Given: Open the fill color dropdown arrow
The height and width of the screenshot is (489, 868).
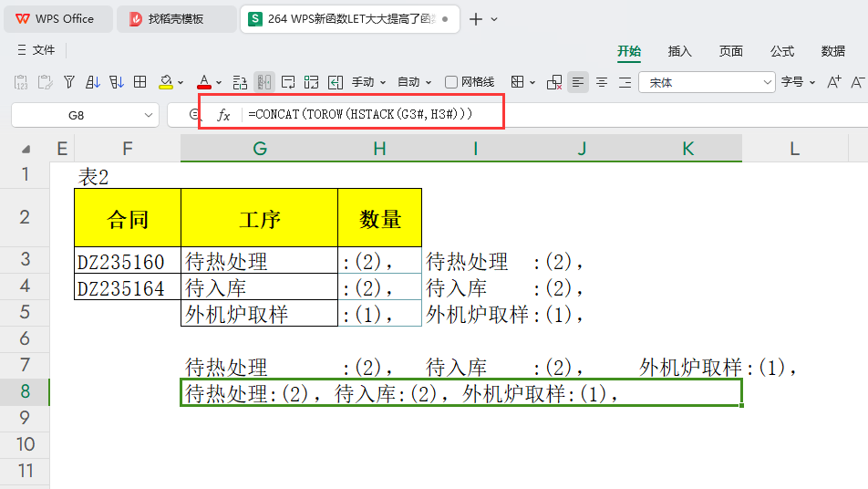Looking at the screenshot, I should (181, 83).
